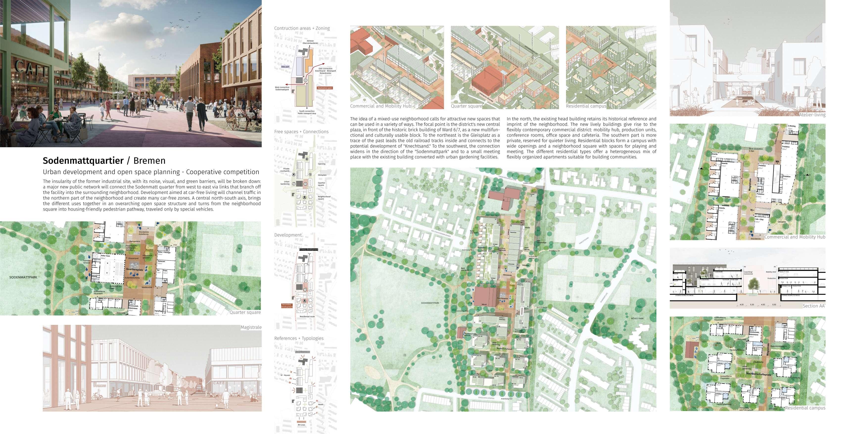The width and height of the screenshot is (868, 434).
Task: Click the playground pictogram in the Development diagram
Action: (305, 301)
